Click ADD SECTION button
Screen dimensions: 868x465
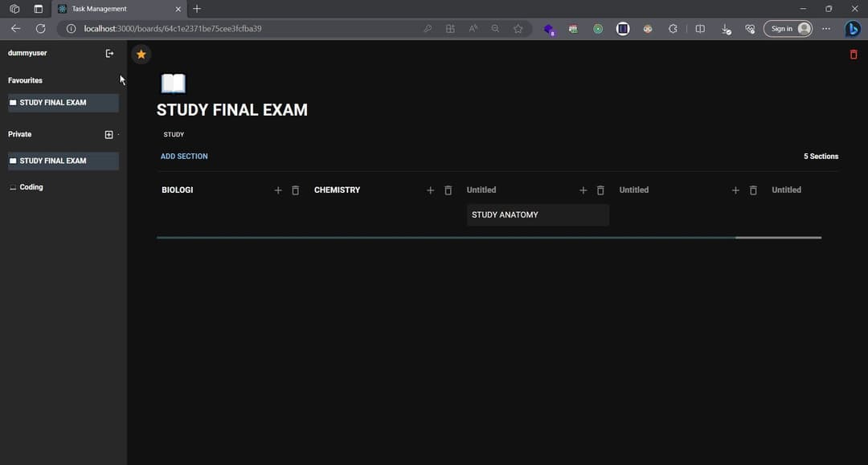184,157
